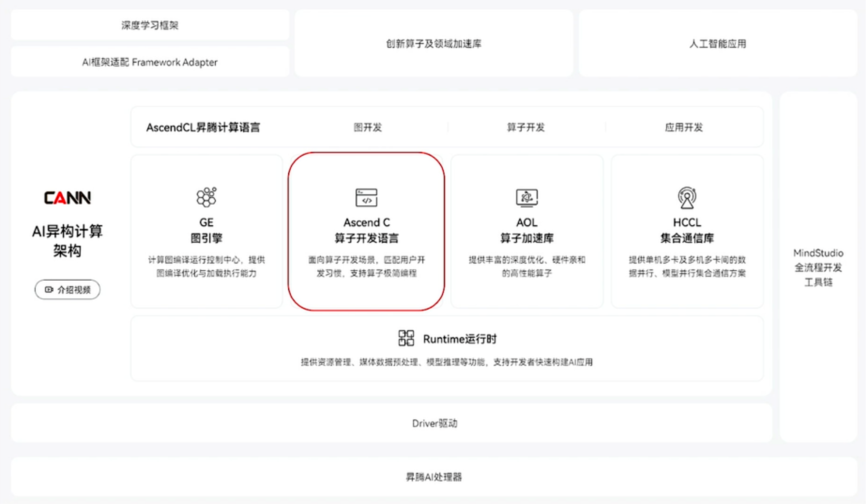Click the CANN logo
This screenshot has height=504, width=866.
(x=67, y=198)
